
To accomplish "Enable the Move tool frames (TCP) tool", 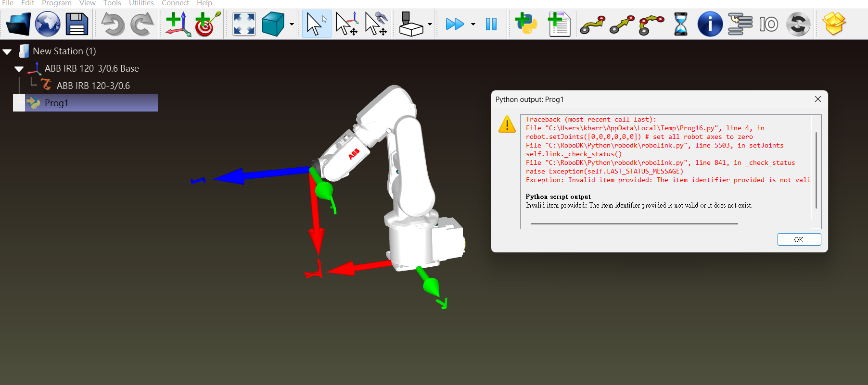I will 376,24.
